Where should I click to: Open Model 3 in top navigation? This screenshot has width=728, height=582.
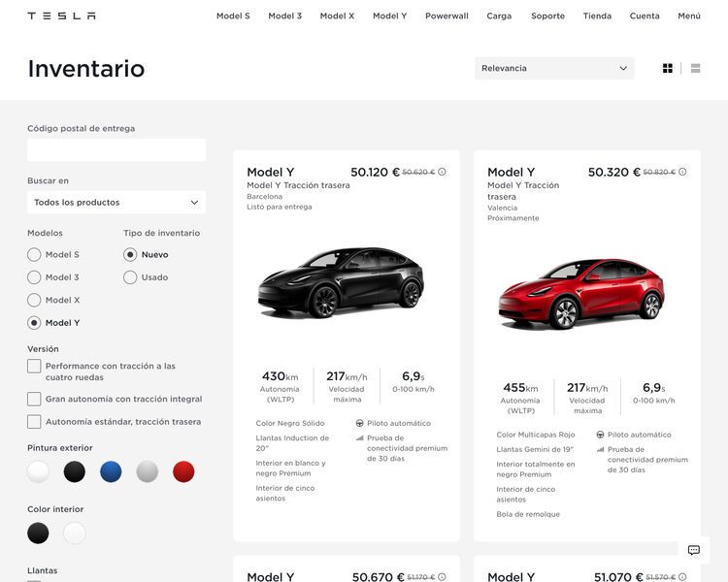coord(285,16)
